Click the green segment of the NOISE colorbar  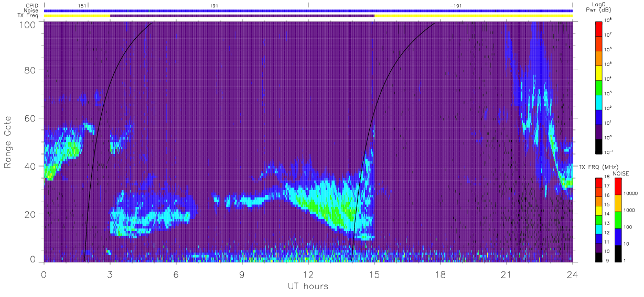(x=618, y=219)
